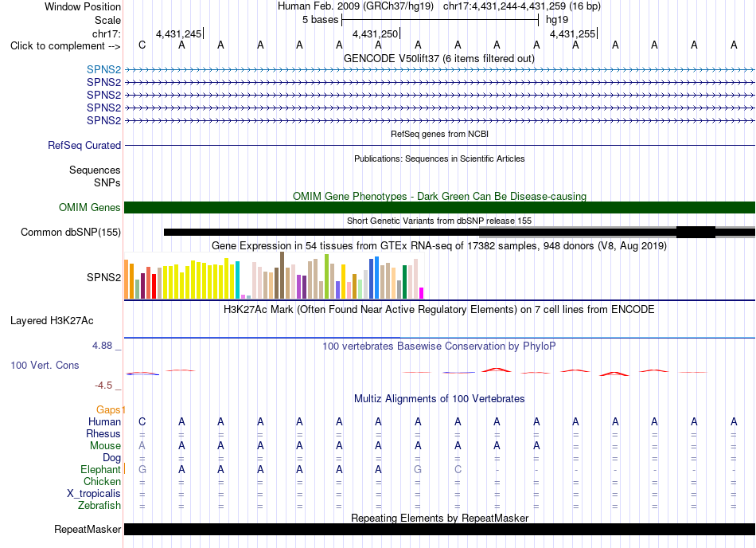
Task: Click the orange 'Gaps' label
Action: [x=108, y=409]
